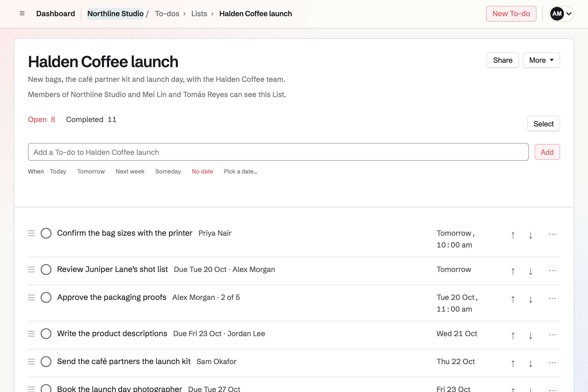The height and width of the screenshot is (392, 588).
Task: Move 'Review Juniper Lane's shot list' down
Action: pyautogui.click(x=530, y=271)
